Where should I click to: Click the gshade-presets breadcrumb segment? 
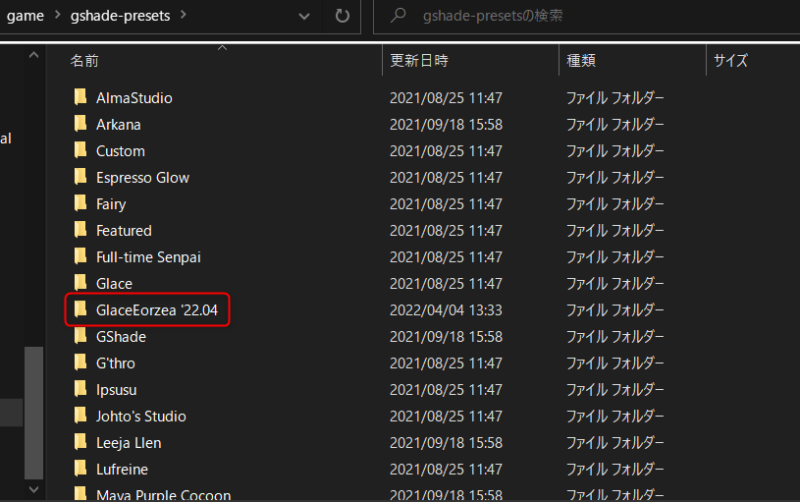coord(120,16)
